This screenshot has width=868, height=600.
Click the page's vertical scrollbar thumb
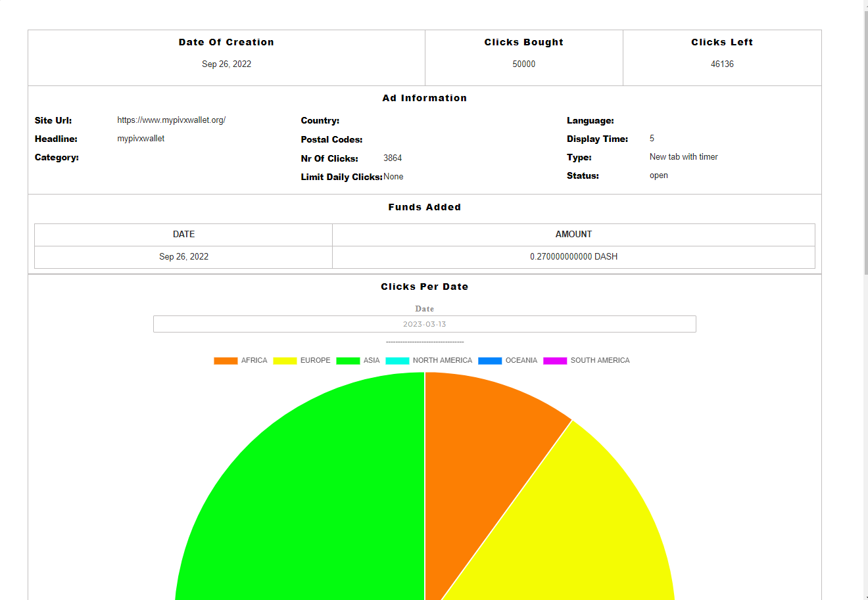(865, 141)
